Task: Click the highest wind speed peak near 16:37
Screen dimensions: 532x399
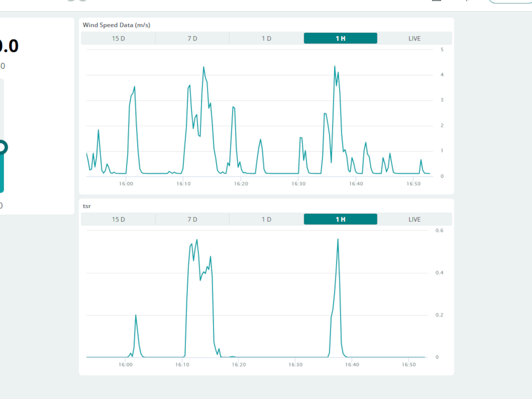Action: [335, 66]
